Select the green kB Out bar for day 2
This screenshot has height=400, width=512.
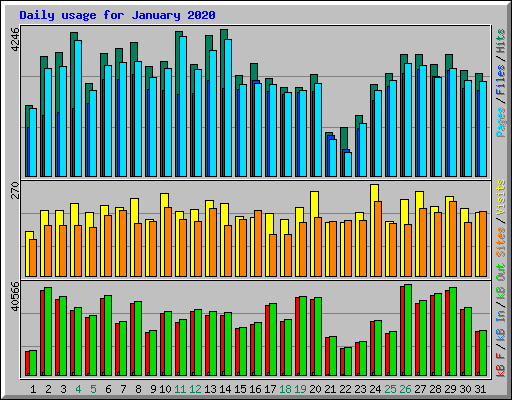pos(48,331)
